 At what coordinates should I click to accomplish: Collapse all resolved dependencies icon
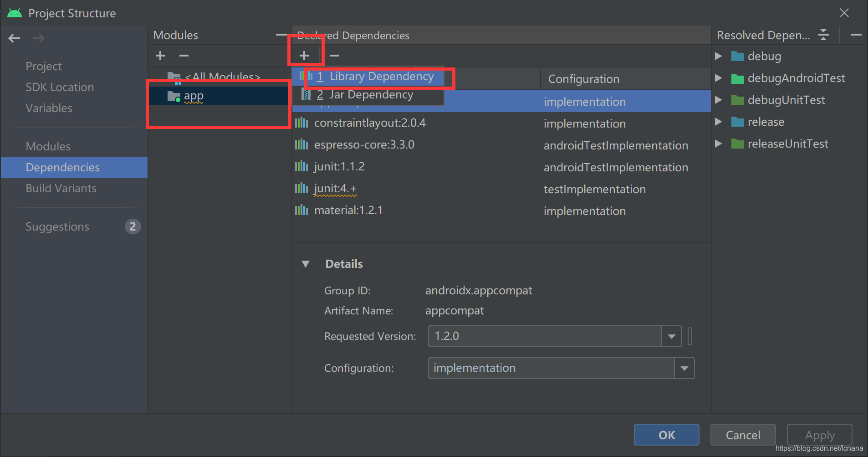pos(823,35)
